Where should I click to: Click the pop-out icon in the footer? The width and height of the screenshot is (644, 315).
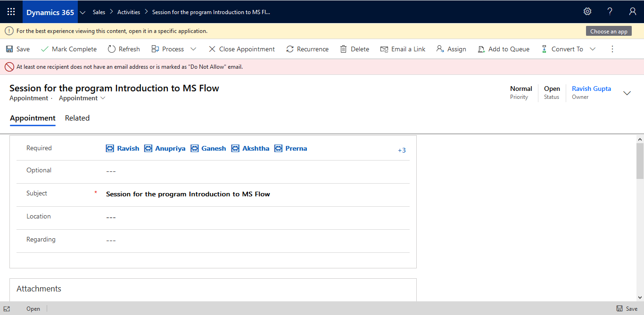tap(7, 309)
